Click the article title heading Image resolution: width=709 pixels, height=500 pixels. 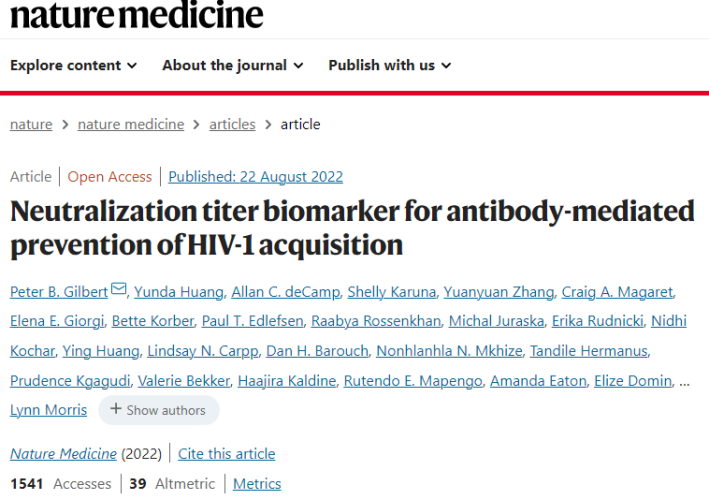[x=352, y=227]
